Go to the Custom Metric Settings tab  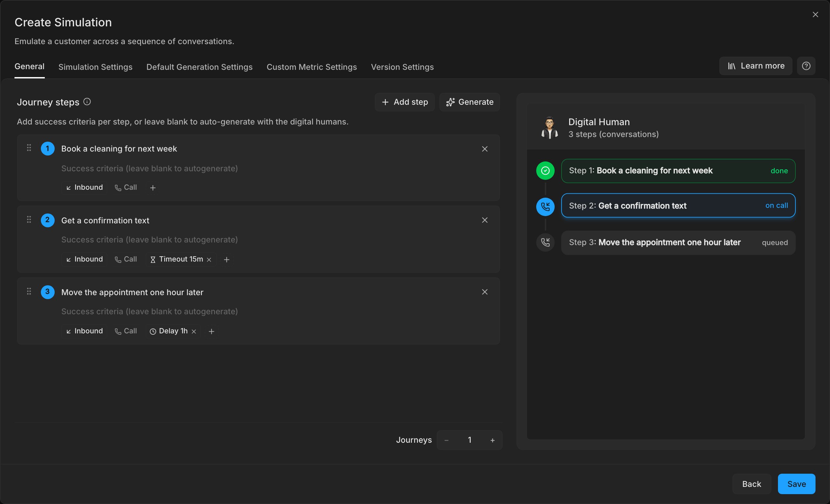click(312, 67)
